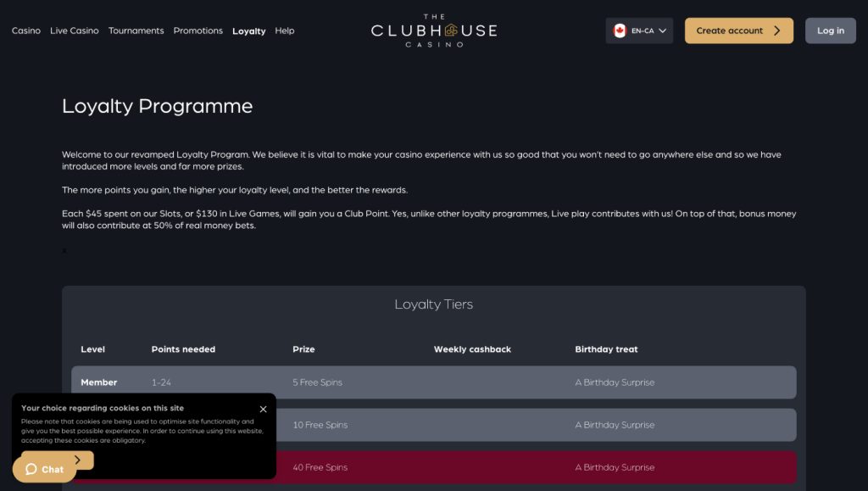Click the Create account button
Image resolution: width=868 pixels, height=491 pixels.
coord(738,31)
